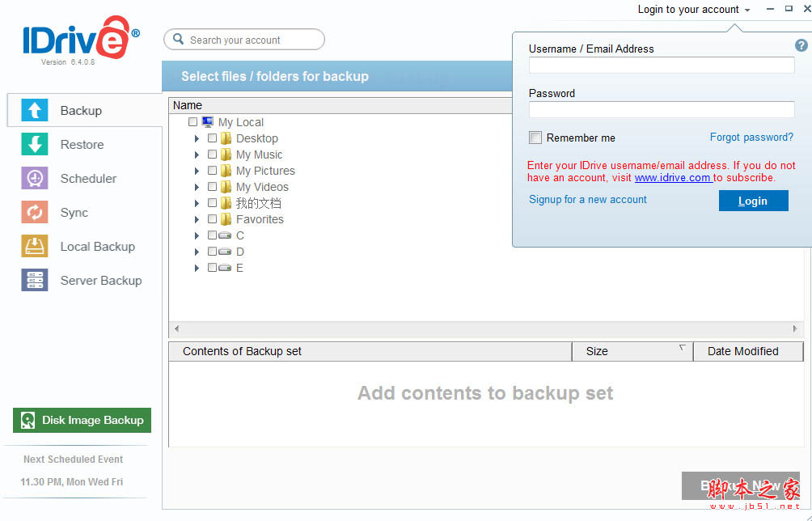Click the C drive icon
The height and width of the screenshot is (521, 812).
(x=225, y=235)
